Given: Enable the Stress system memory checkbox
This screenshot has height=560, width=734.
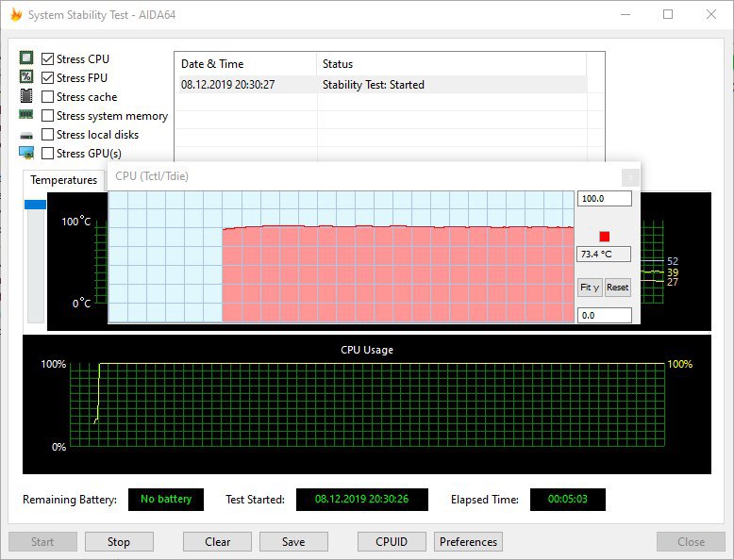Looking at the screenshot, I should (47, 116).
